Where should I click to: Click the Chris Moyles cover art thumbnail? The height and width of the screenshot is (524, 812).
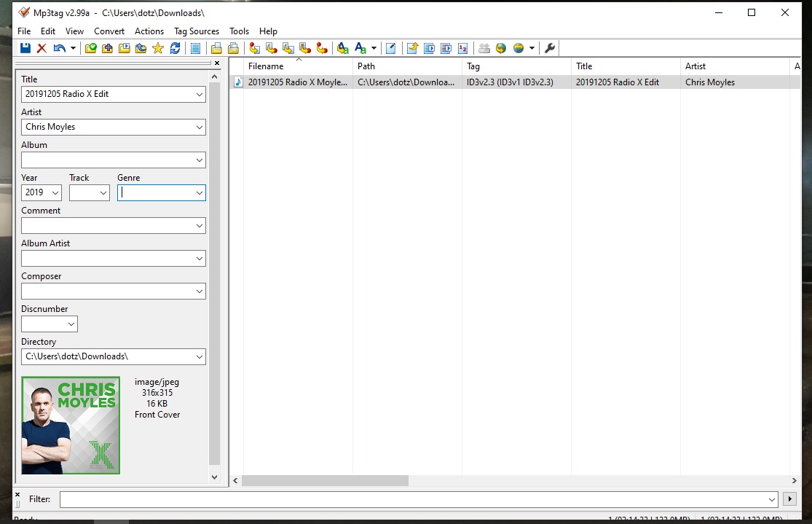coord(71,425)
